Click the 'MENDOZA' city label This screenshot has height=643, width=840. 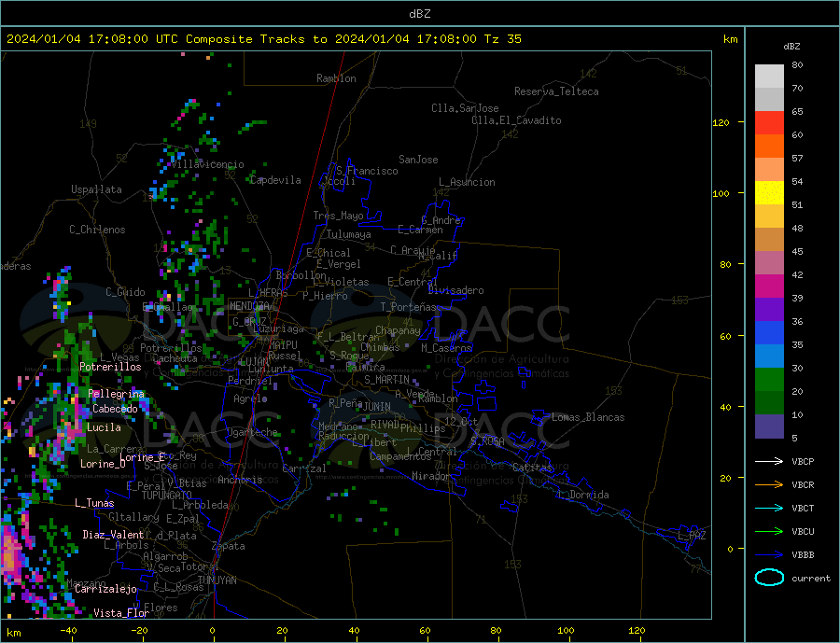[250, 306]
